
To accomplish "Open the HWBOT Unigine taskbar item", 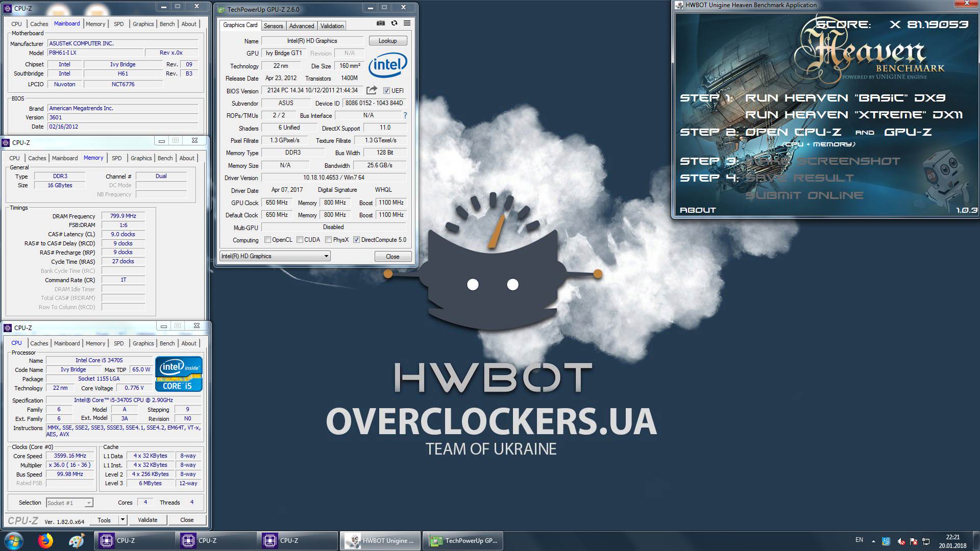I will (381, 541).
